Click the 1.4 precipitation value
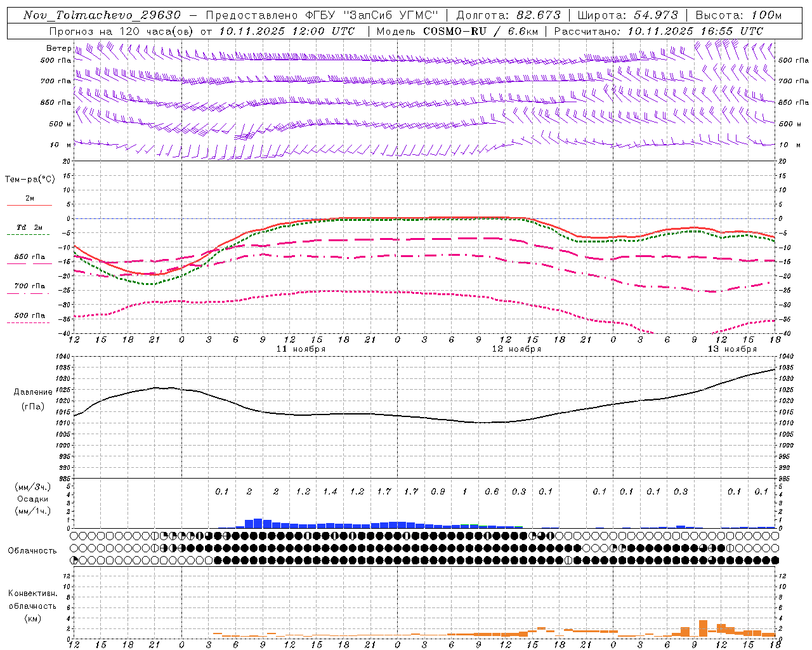 330,491
